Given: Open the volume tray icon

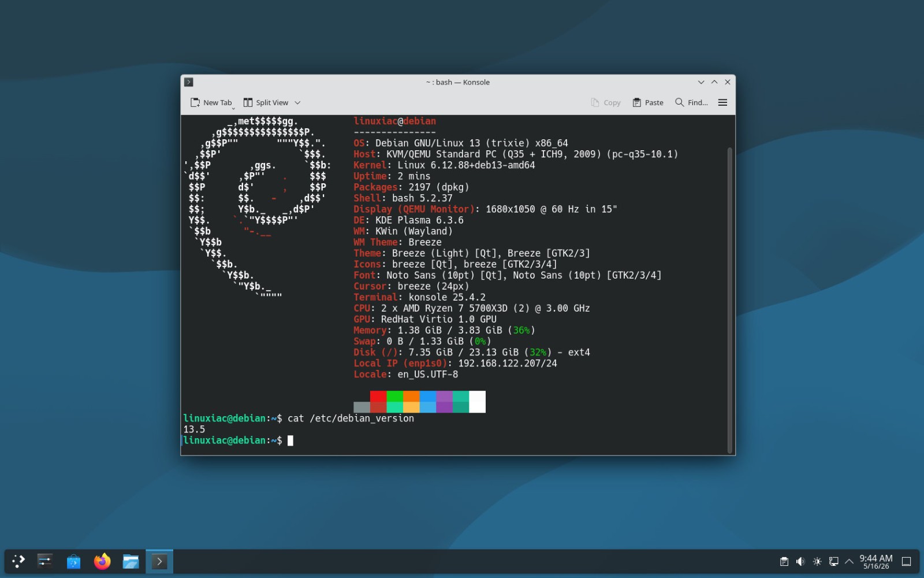Looking at the screenshot, I should 800,561.
